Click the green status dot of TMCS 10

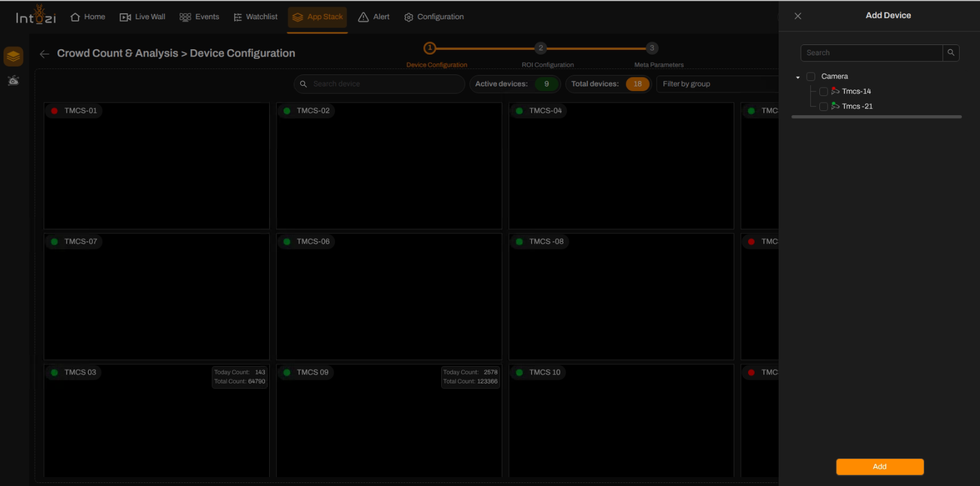tap(520, 373)
